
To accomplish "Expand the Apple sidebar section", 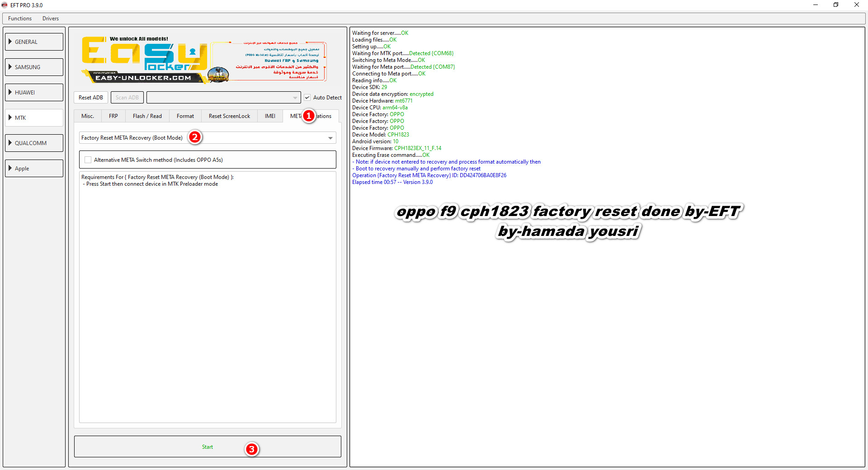I will (x=34, y=168).
